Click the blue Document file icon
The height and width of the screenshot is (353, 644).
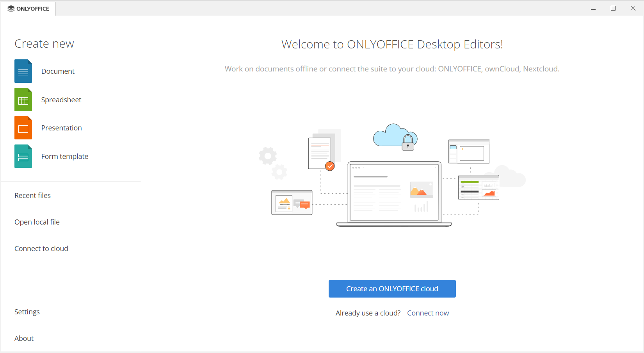tap(23, 71)
